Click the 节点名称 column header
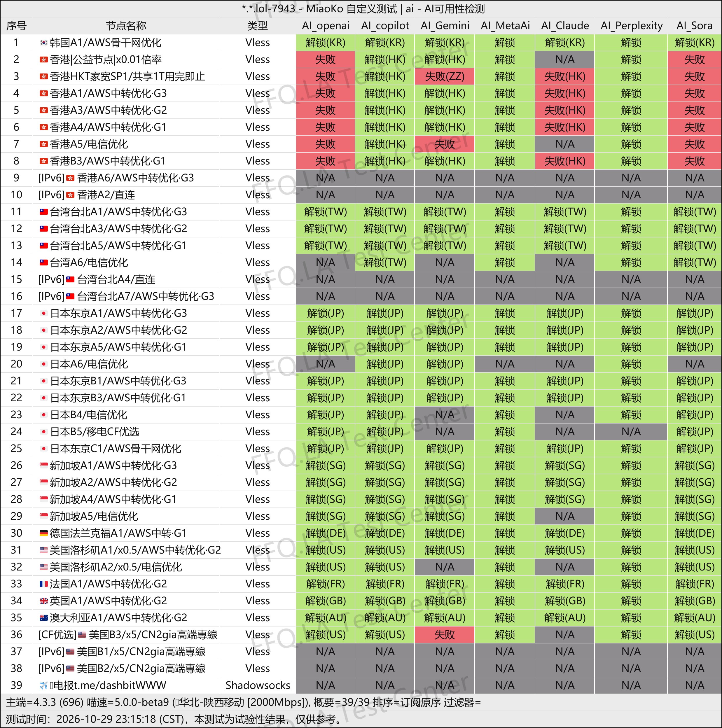This screenshot has height=728, width=722. tap(126, 26)
